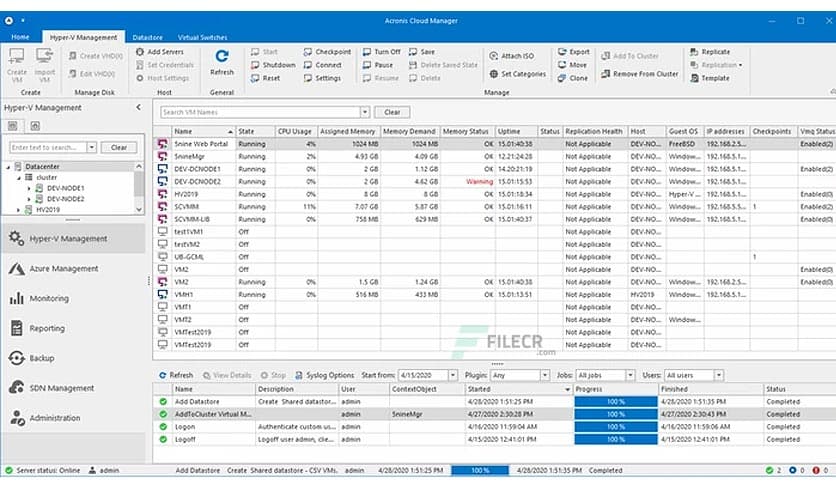Open the Plugin filter dropdown
The image size is (836, 484).
(x=545, y=375)
